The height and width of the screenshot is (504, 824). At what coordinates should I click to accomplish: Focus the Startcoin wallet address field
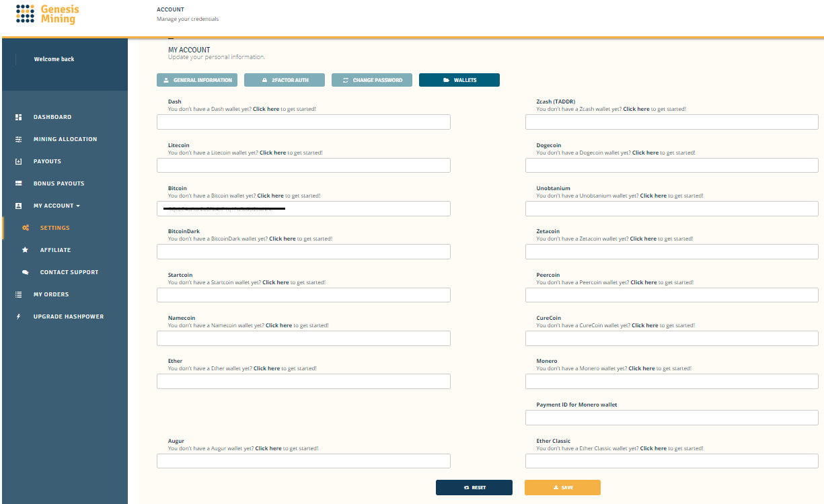pos(303,295)
